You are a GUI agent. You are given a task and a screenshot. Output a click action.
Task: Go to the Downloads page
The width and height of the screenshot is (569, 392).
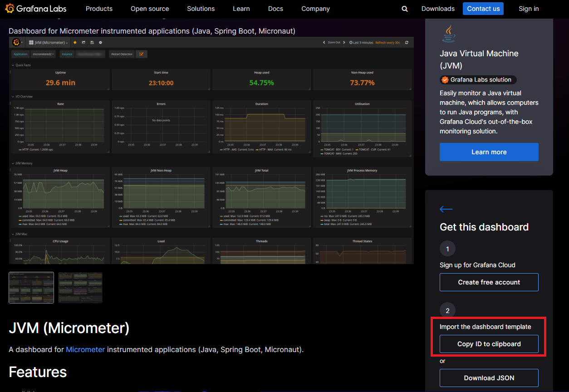[438, 9]
